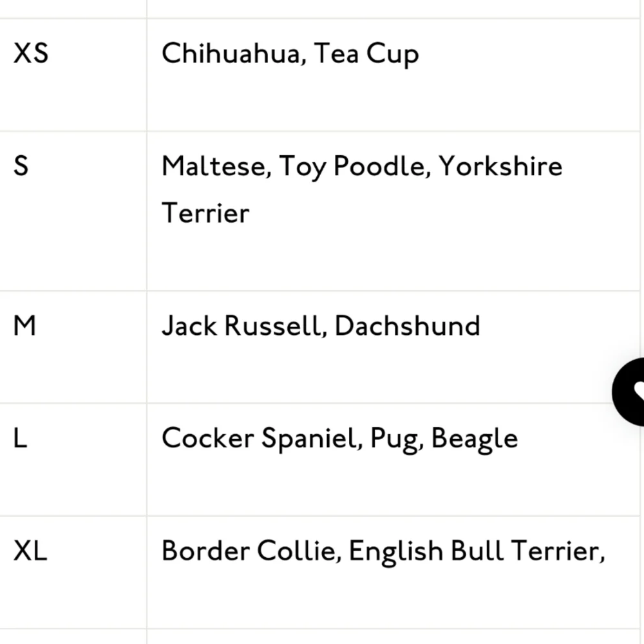Click the word Yorkshire

click(x=500, y=167)
